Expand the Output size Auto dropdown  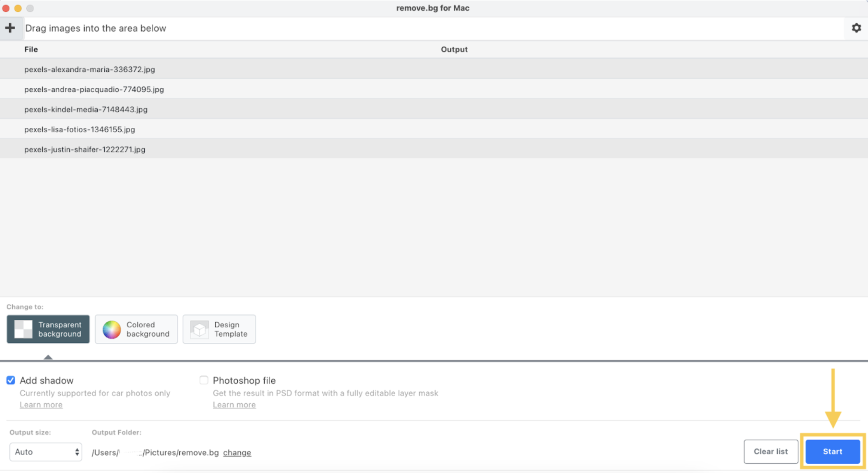(45, 452)
